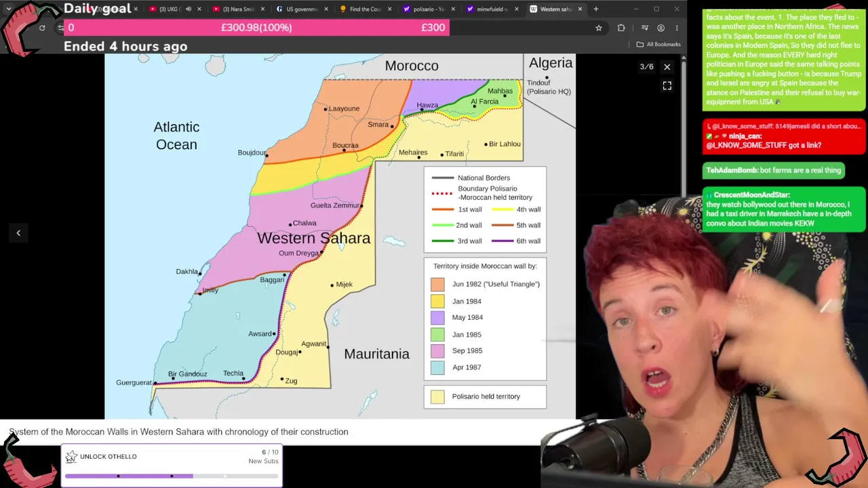Open the All Bookmarks folder
Screen dimensions: 868x488
point(658,45)
